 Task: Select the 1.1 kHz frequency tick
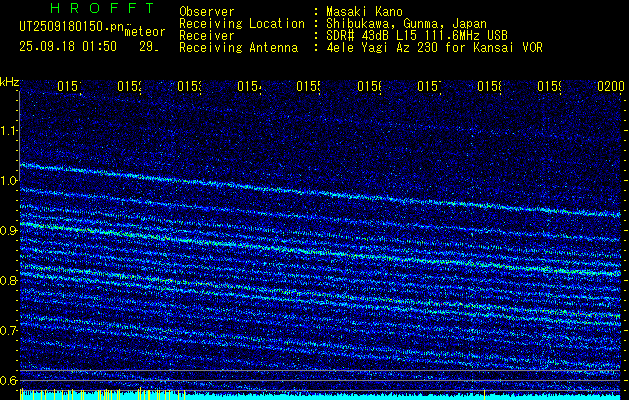click(x=9, y=131)
